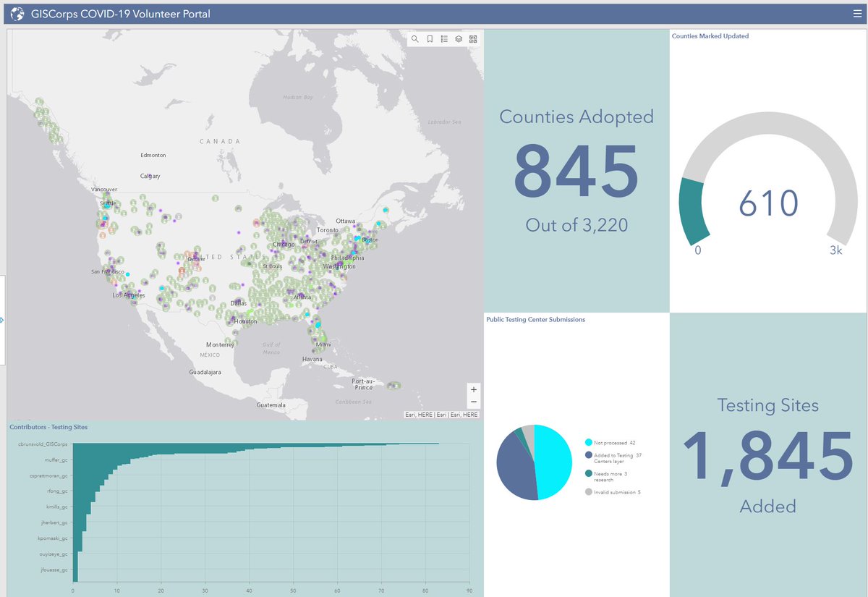Click the Ottawa label on the map
Image resolution: width=868 pixels, height=597 pixels.
pos(346,221)
